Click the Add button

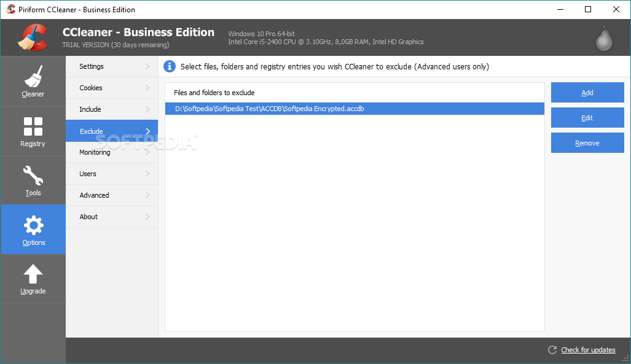[x=587, y=93]
